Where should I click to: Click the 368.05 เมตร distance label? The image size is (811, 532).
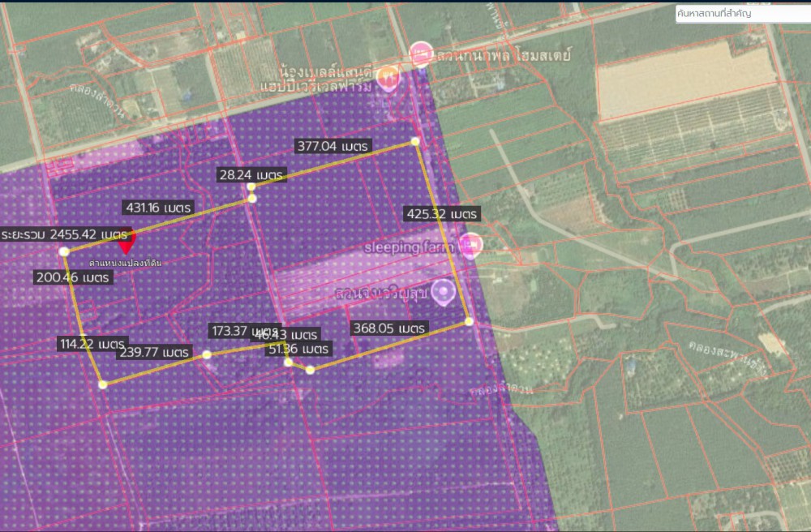389,328
